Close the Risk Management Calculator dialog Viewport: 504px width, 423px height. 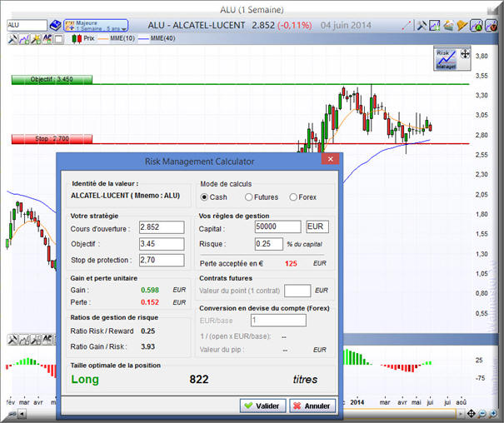330,159
